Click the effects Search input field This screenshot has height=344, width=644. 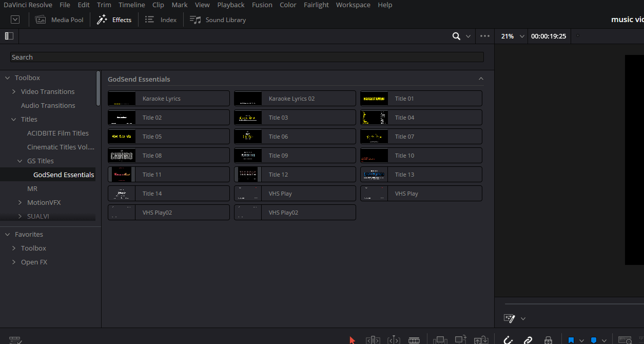[246, 57]
